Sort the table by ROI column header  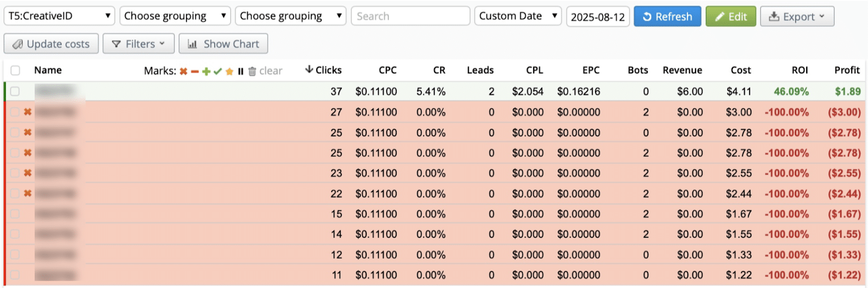click(x=799, y=70)
